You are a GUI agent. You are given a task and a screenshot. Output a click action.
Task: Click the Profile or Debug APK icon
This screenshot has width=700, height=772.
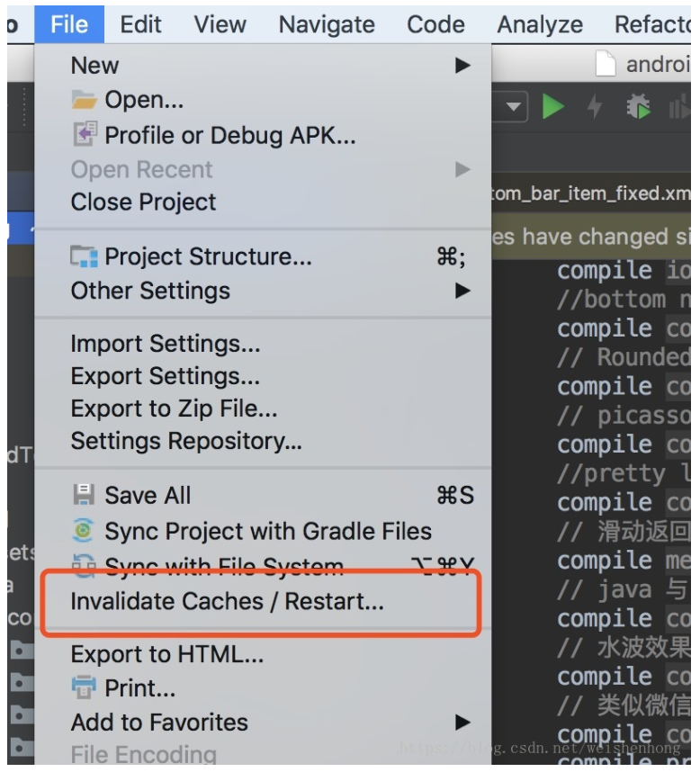(84, 135)
